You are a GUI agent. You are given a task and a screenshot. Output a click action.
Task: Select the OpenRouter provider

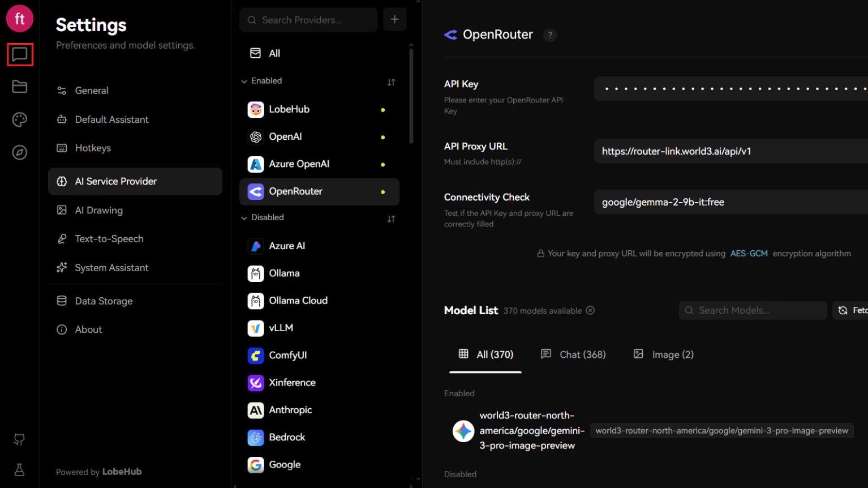click(319, 191)
